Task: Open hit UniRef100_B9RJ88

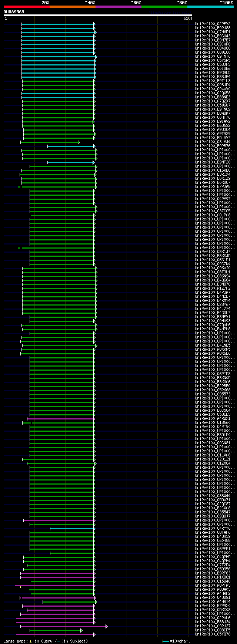Action: [x=213, y=28]
